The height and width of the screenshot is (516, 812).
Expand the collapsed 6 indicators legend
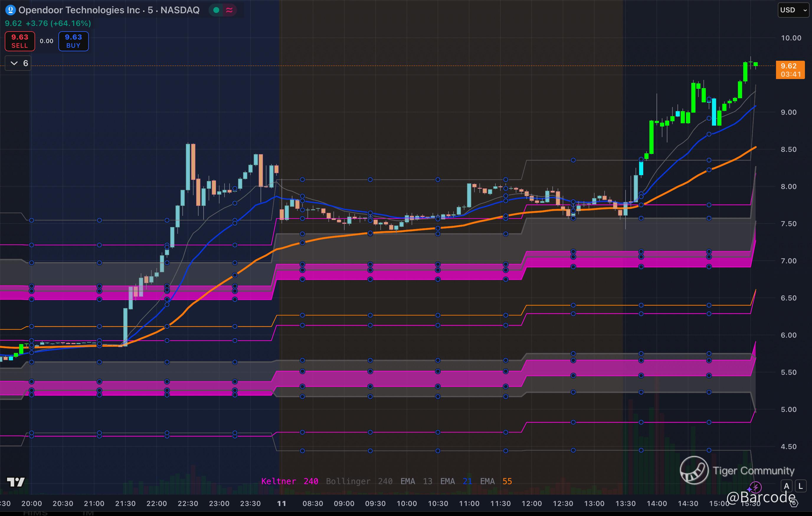coord(18,63)
